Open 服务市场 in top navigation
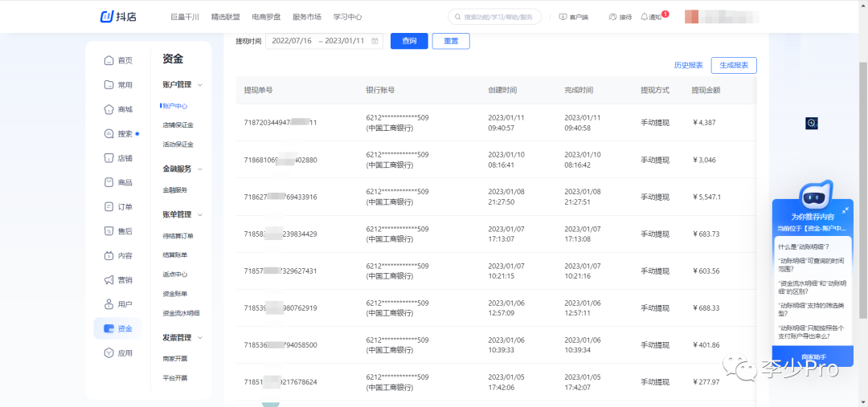Image resolution: width=868 pixels, height=407 pixels. point(307,17)
